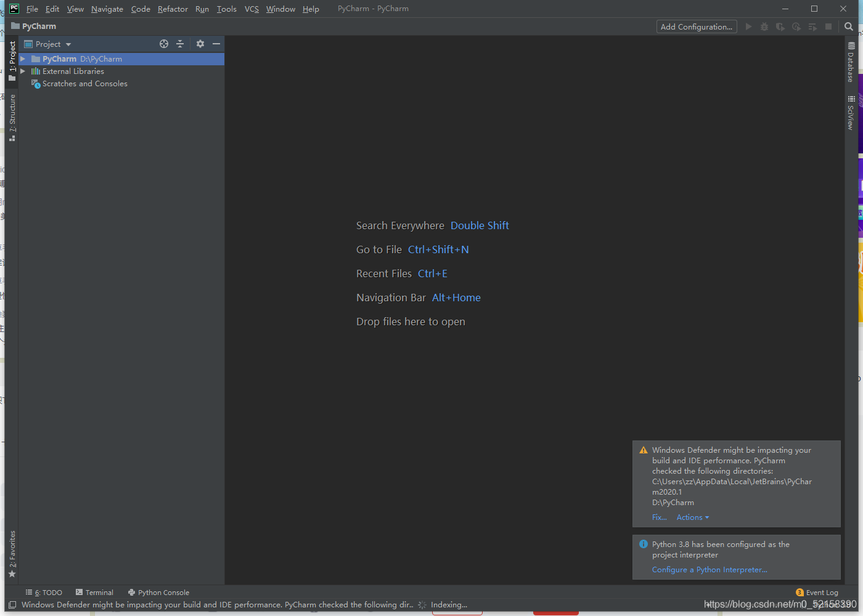
Task: Click the Add Configuration... button
Action: click(x=697, y=26)
